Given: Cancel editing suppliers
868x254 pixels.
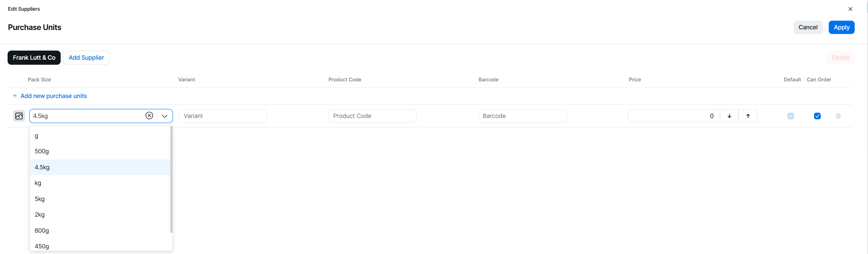Looking at the screenshot, I should pos(808,27).
